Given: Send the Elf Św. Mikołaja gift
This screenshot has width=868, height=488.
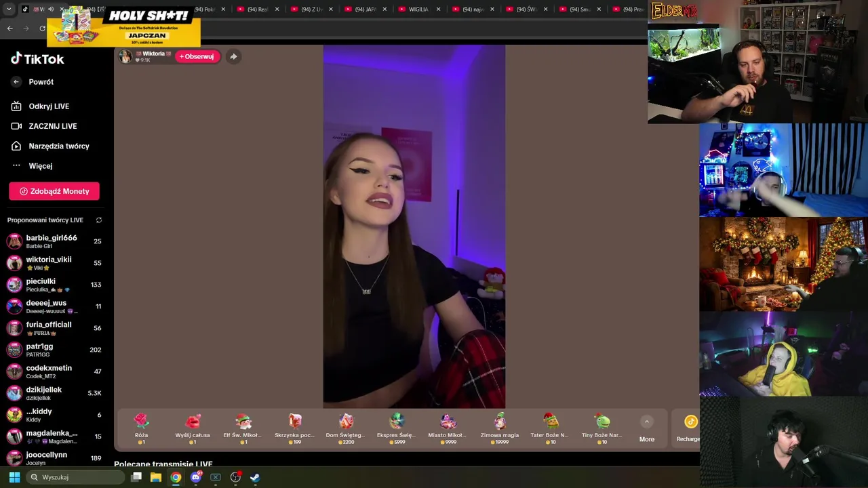Looking at the screenshot, I should [x=243, y=428].
